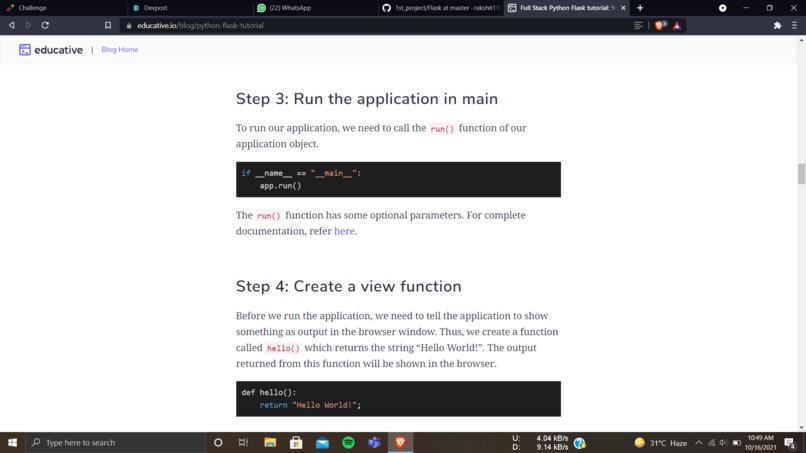Screen dimensions: 806x453
Task: Click the 'Type here to search' box
Action: click(x=115, y=442)
